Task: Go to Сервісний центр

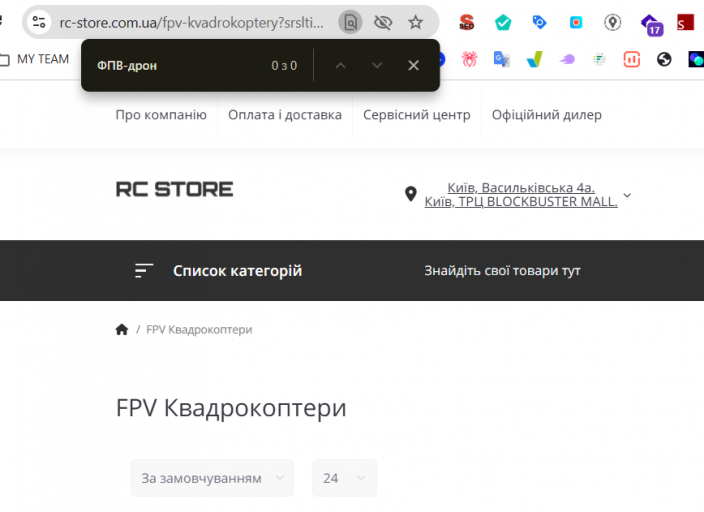Action: (417, 115)
